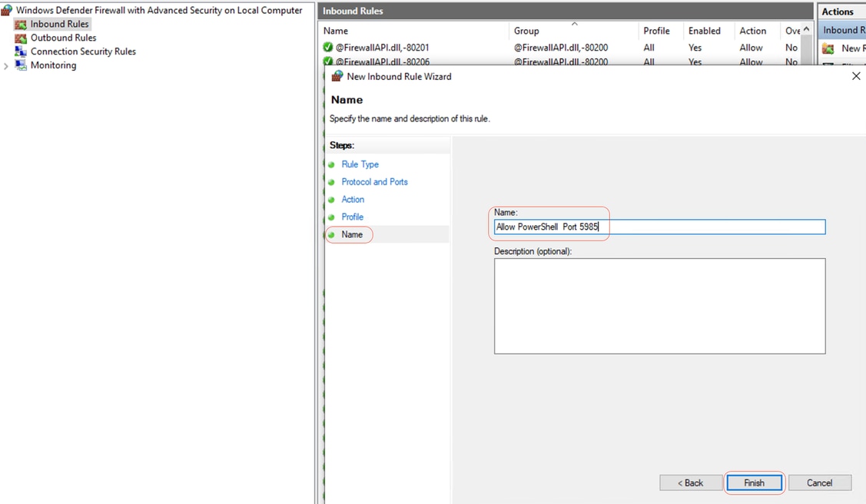
Task: Click Allow in the Action column for rule -80201
Action: pyautogui.click(x=752, y=48)
